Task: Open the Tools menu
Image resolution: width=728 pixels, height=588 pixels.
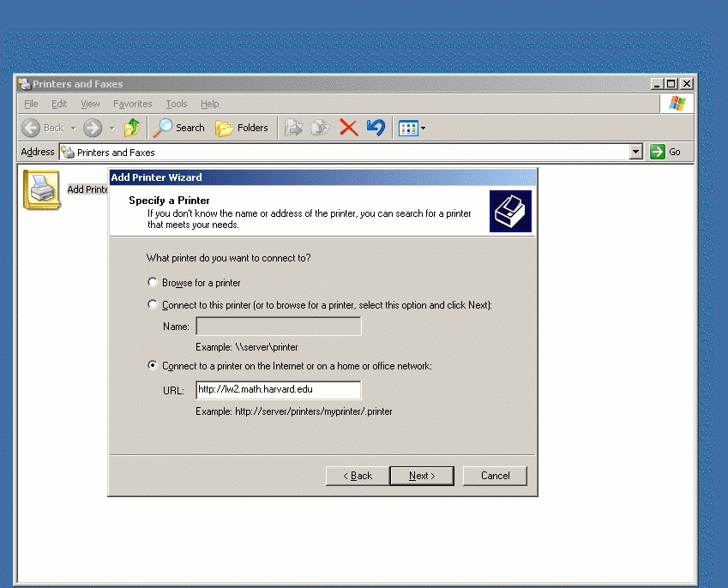Action: 176,104
